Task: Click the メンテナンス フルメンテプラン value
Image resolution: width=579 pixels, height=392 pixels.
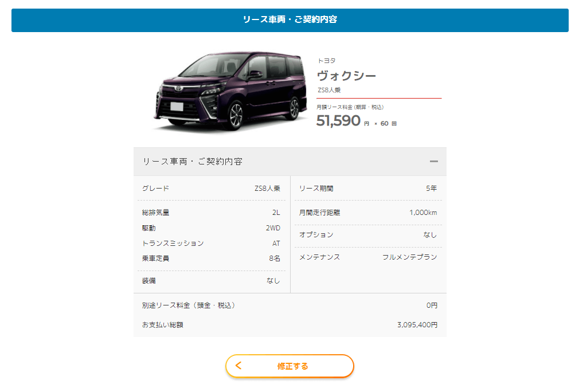Action: click(409, 257)
